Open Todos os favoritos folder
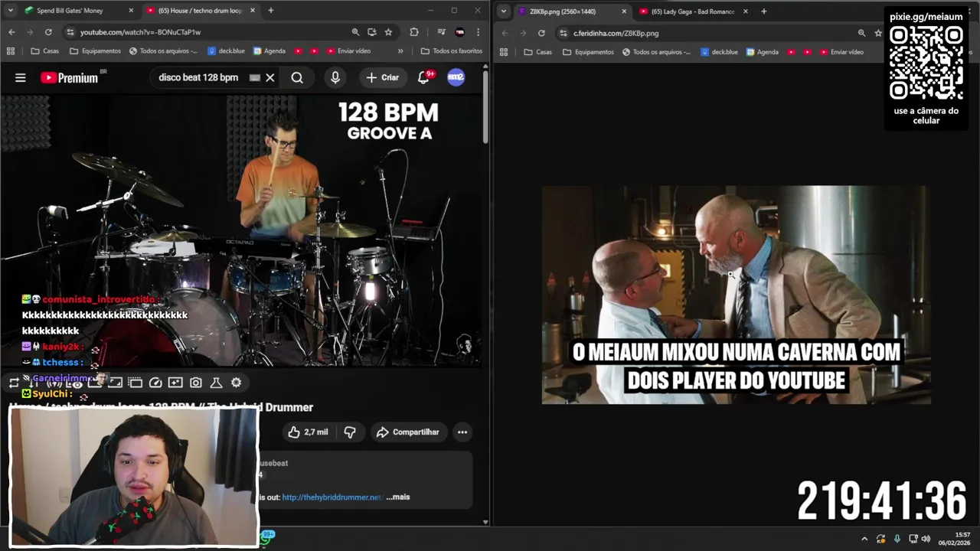The width and height of the screenshot is (980, 551). (452, 51)
